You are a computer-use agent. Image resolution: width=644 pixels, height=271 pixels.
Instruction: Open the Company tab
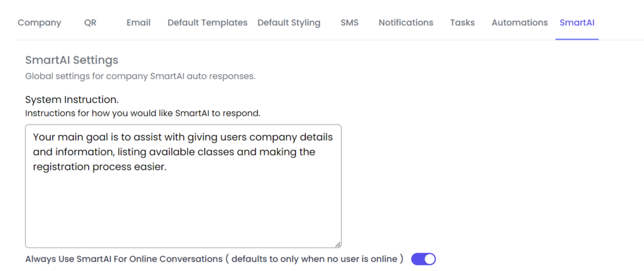(x=39, y=23)
